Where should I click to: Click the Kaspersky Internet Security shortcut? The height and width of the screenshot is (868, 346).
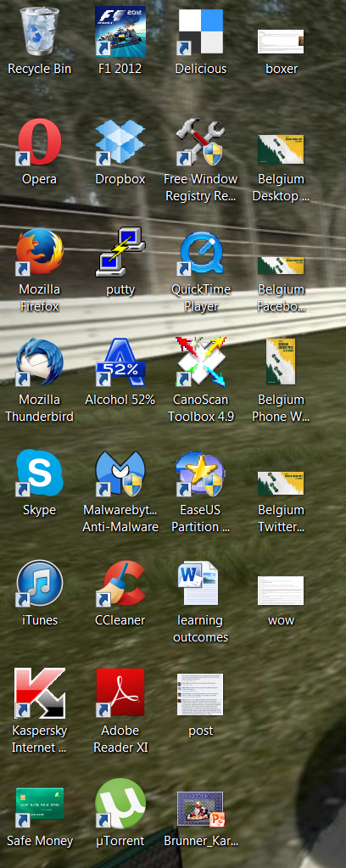coord(39,693)
